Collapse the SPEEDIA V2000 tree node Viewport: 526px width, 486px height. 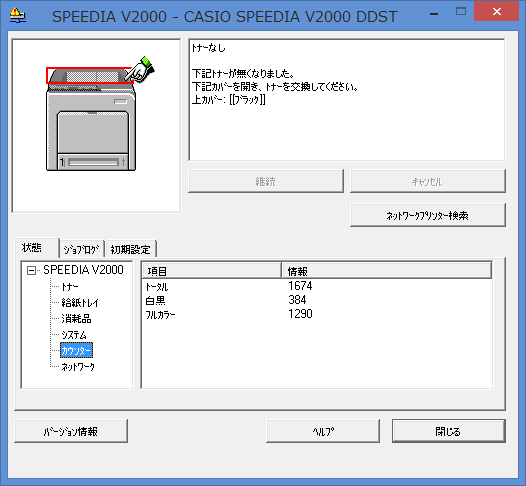[x=31, y=270]
